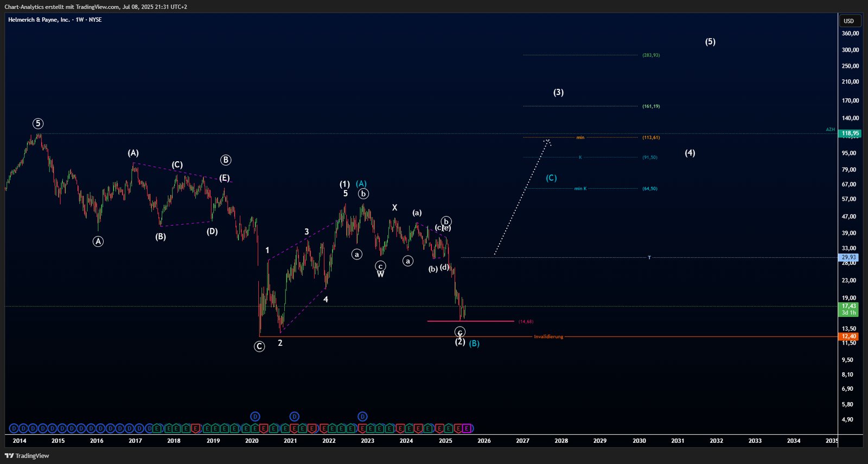Select the circled C label at the 2020 low

259,346
